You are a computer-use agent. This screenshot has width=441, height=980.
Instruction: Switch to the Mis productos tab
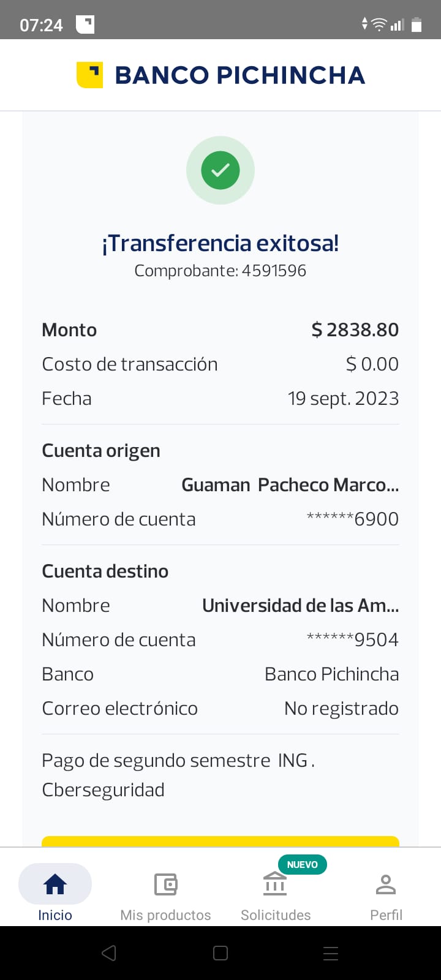click(165, 915)
